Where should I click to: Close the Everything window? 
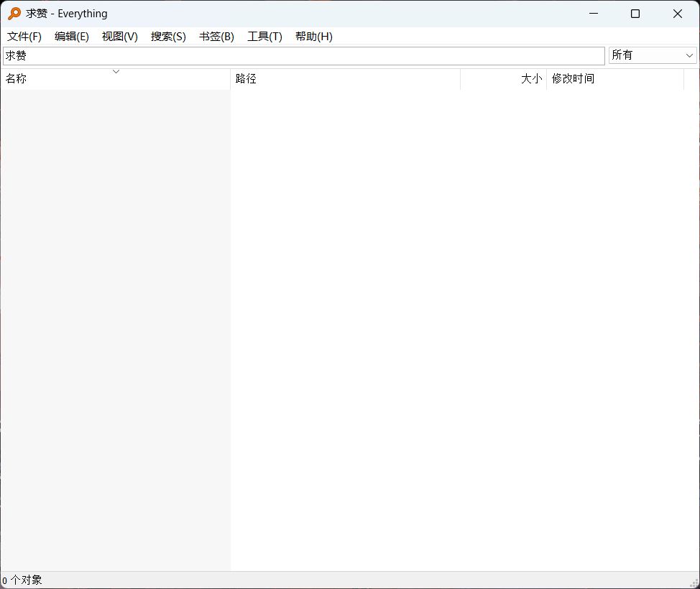click(x=677, y=14)
